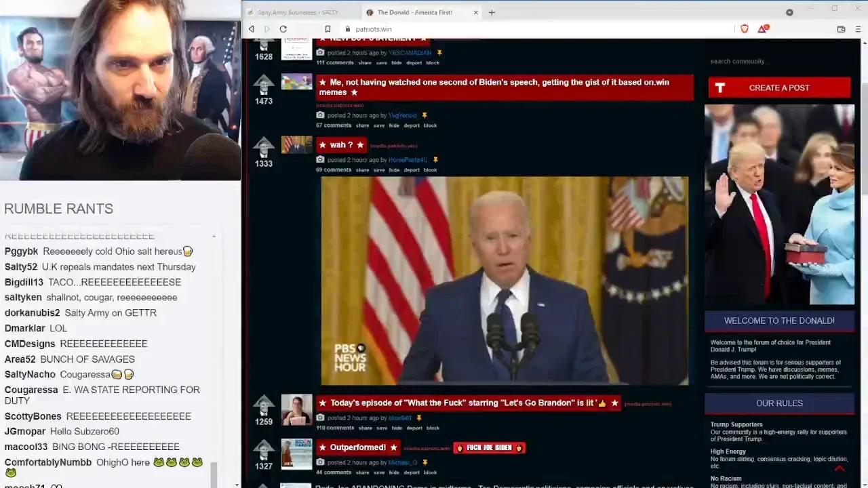
Task: Reload the patriots.win page
Action: [283, 29]
